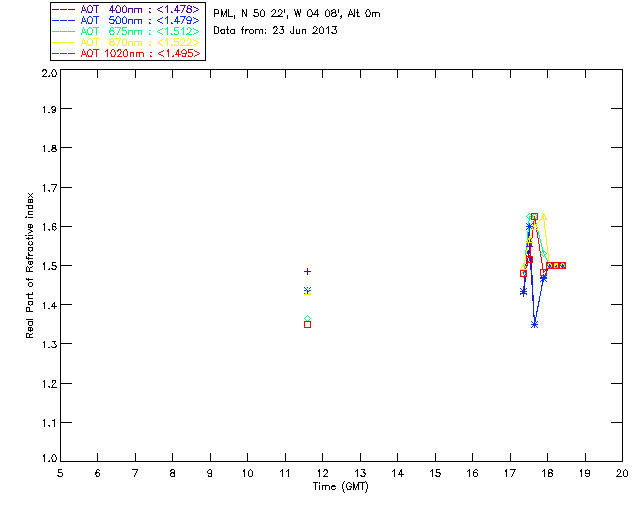
Task: Click the green diamond marker near time 11.6
Action: (308, 318)
